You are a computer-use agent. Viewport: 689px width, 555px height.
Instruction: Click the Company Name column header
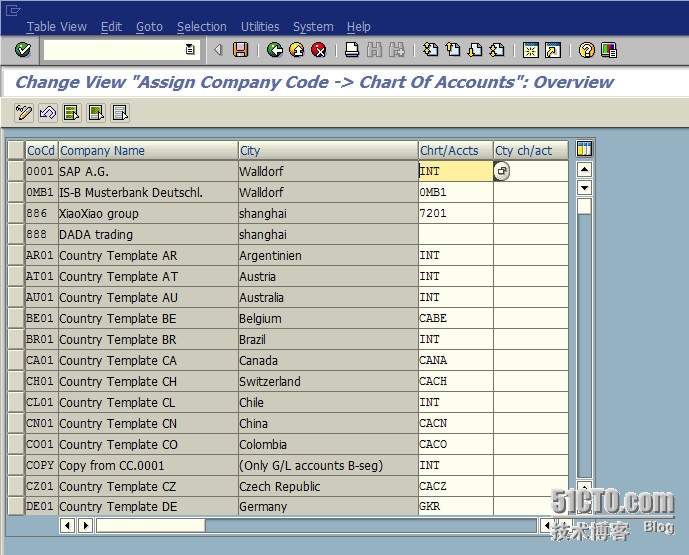[x=148, y=150]
